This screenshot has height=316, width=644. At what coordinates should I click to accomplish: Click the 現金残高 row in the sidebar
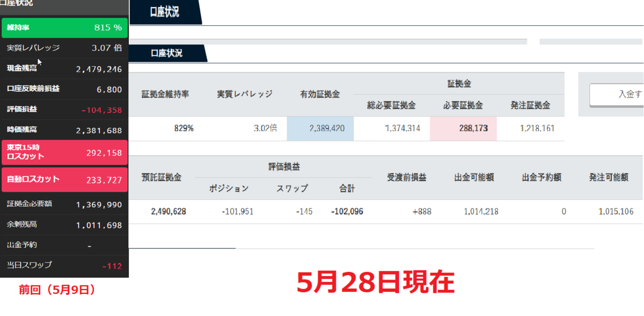(x=64, y=69)
